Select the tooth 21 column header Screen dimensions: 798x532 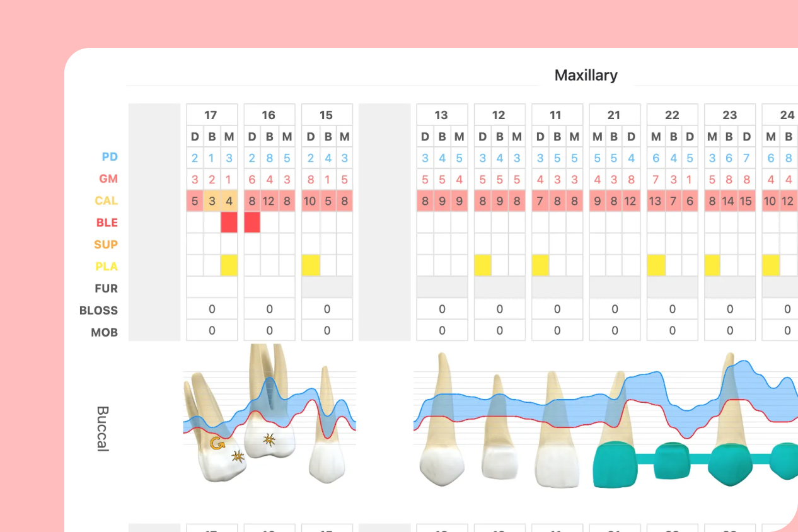[614, 115]
